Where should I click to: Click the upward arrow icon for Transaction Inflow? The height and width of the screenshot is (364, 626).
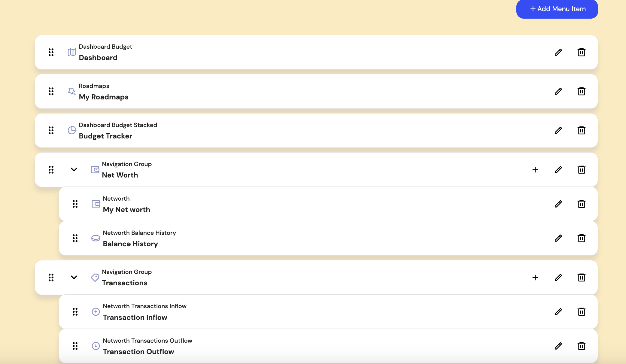tap(96, 311)
